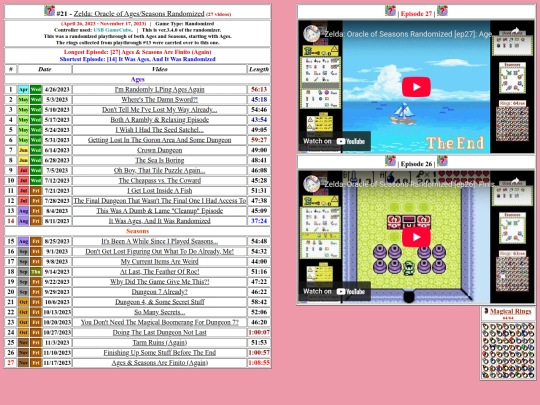Image resolution: width=540 pixels, height=405 pixels.
Task: Click the icon left of Episode 26 title
Action: point(390,161)
